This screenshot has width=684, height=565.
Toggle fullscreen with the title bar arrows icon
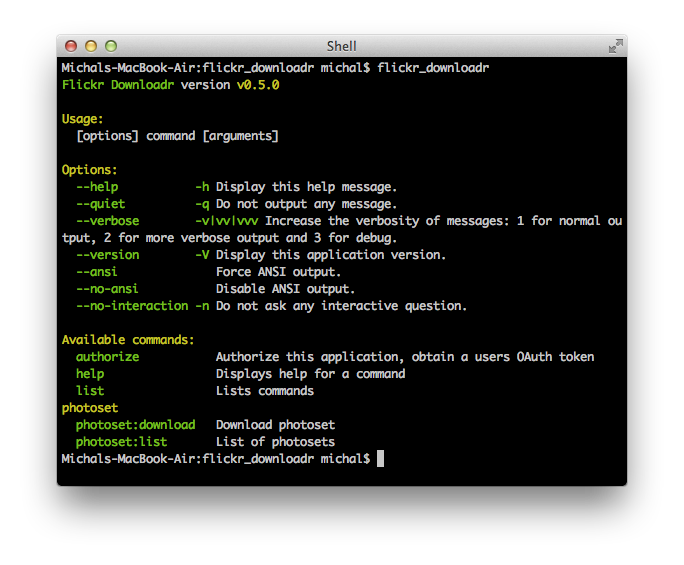click(x=616, y=46)
